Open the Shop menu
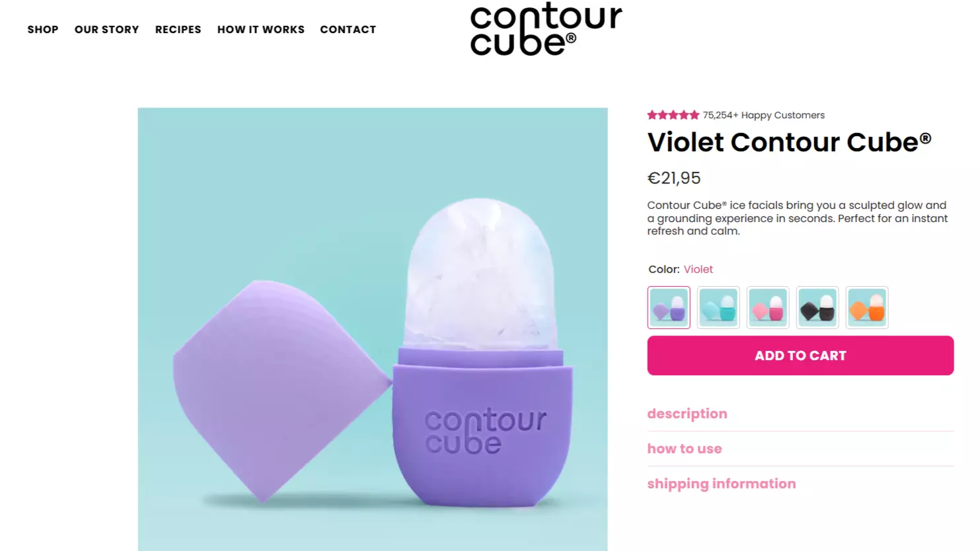The image size is (980, 551). click(x=43, y=30)
